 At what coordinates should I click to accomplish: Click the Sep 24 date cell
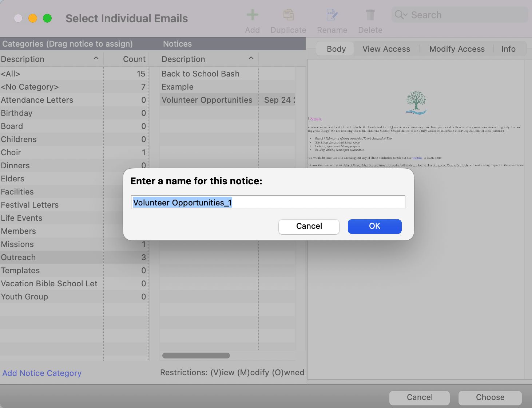point(277,100)
